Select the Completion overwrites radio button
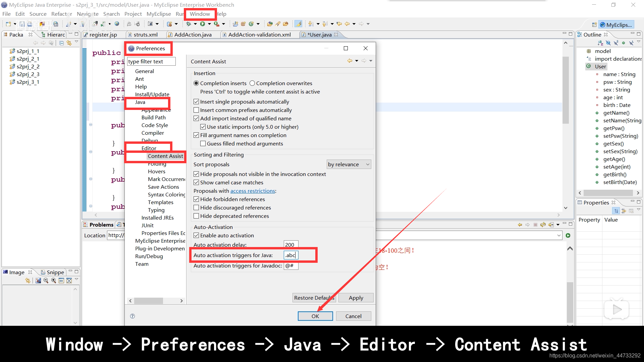 coord(252,83)
